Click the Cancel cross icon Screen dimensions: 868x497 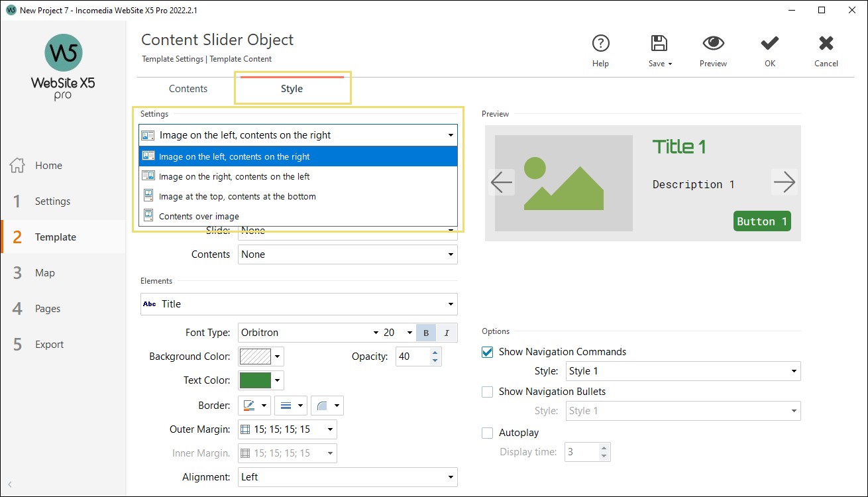tap(826, 44)
